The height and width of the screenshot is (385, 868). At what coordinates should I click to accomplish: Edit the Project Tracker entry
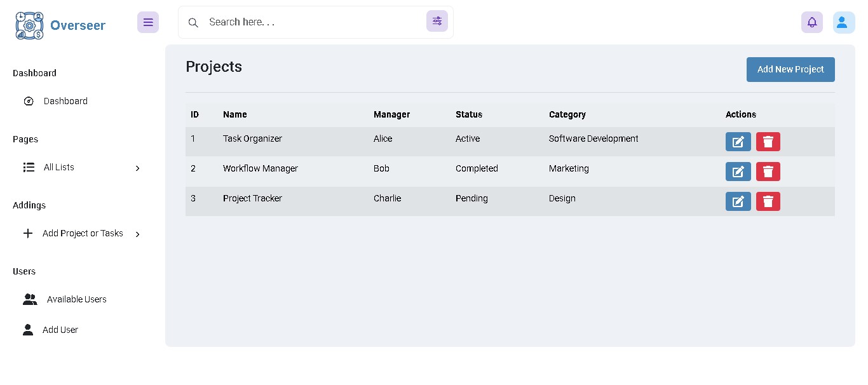point(738,201)
